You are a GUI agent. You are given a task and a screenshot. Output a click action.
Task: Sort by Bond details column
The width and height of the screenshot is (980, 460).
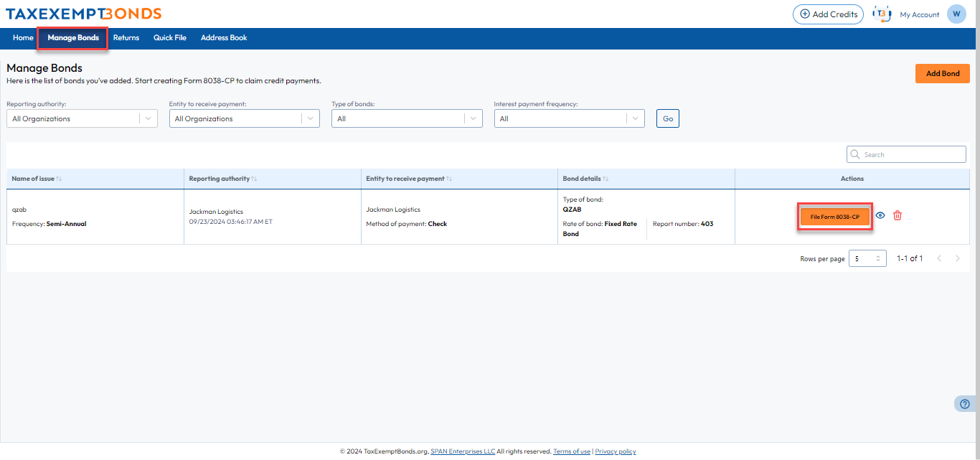tap(606, 179)
